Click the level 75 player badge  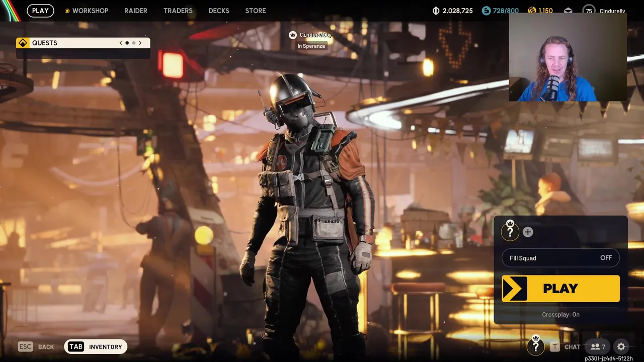589,11
